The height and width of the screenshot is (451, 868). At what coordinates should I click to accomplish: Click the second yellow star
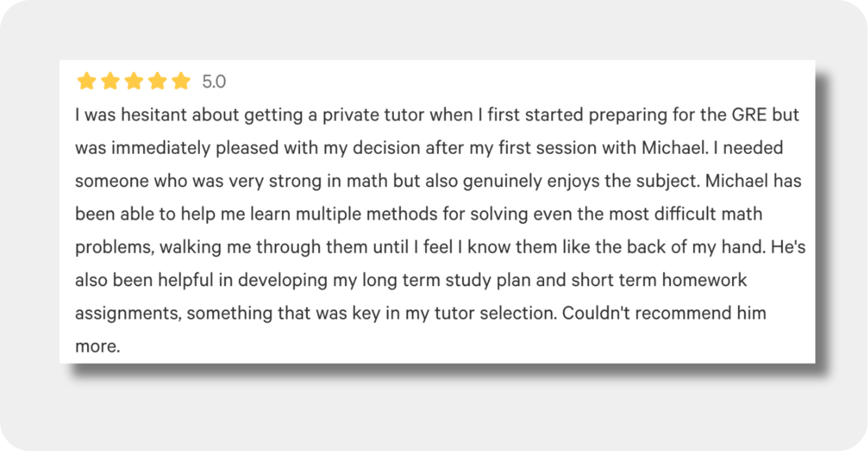[110, 81]
